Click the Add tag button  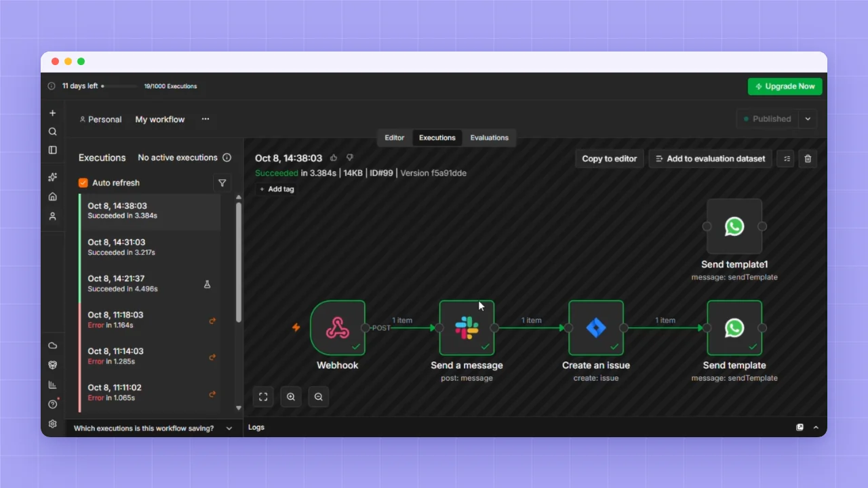pyautogui.click(x=277, y=189)
